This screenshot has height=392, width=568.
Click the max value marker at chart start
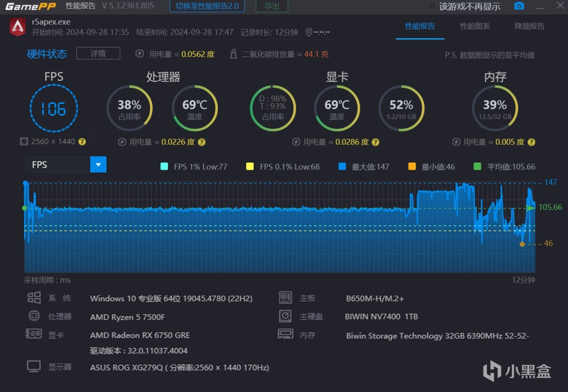(x=25, y=183)
